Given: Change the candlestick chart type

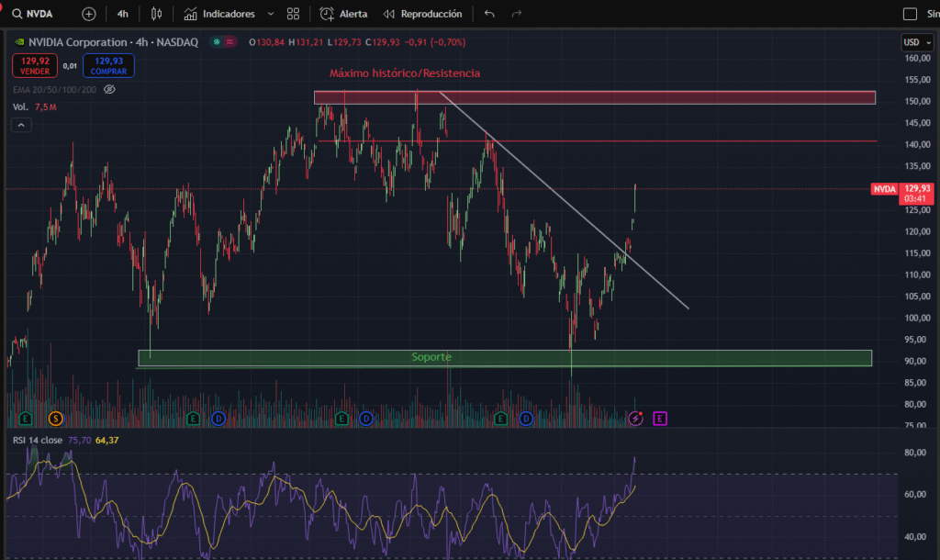Looking at the screenshot, I should coord(156,14).
